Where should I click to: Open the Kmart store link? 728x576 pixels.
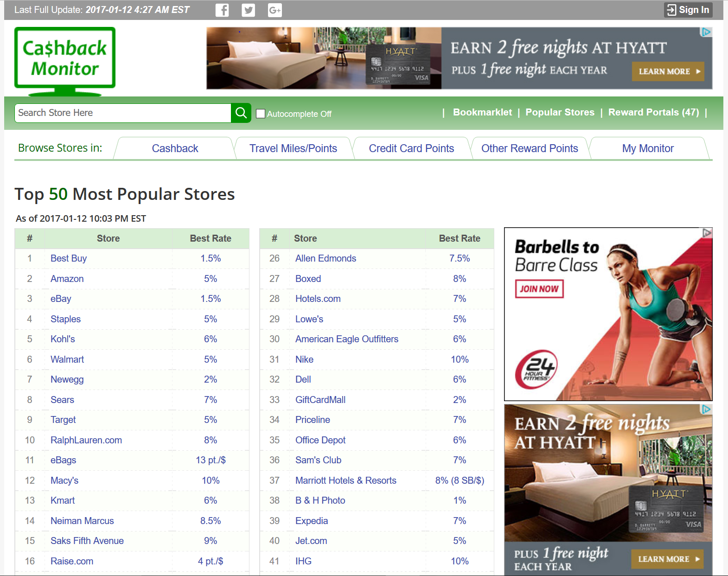pyautogui.click(x=63, y=500)
